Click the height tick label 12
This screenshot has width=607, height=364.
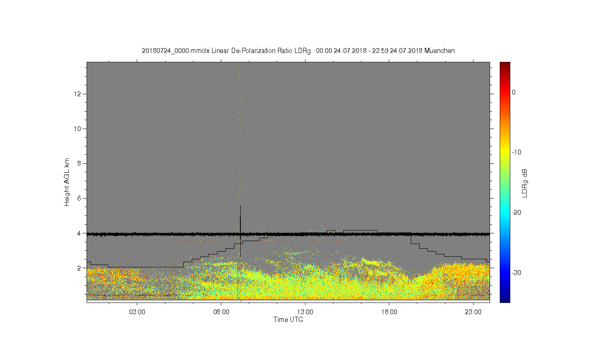pyautogui.click(x=78, y=94)
